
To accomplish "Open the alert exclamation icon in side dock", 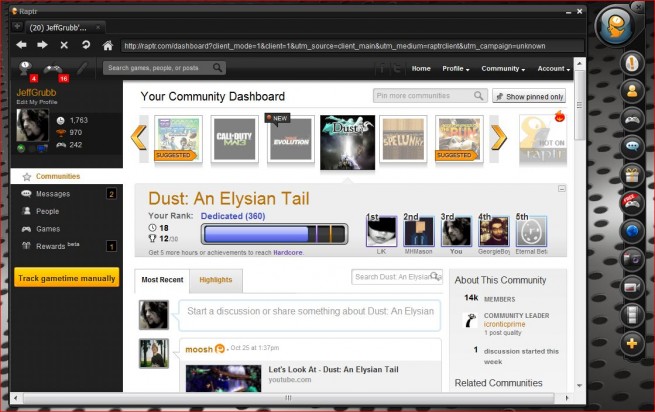I will coord(632,64).
